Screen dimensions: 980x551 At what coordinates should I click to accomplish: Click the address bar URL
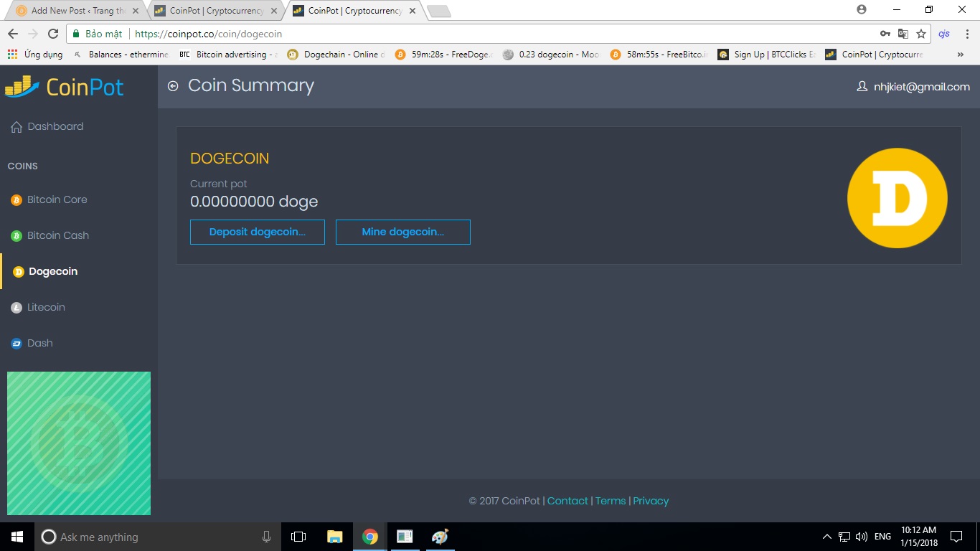(x=209, y=34)
